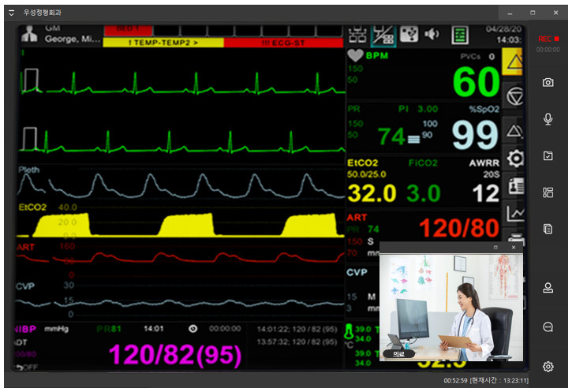Maximize the doctor video popup
Image resolution: width=572 pixels, height=392 pixels.
[495, 247]
